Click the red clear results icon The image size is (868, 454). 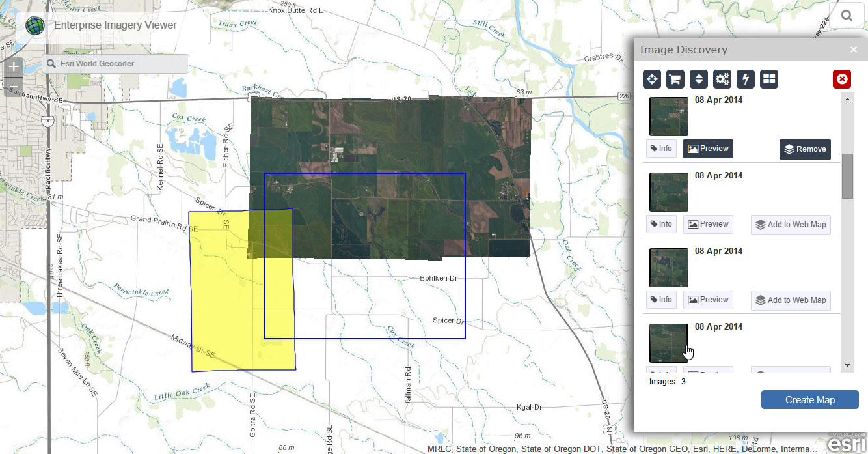842,79
